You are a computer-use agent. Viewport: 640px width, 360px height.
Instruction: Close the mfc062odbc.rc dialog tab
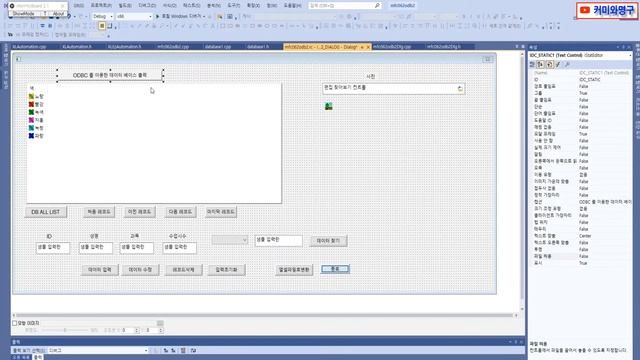click(x=368, y=47)
